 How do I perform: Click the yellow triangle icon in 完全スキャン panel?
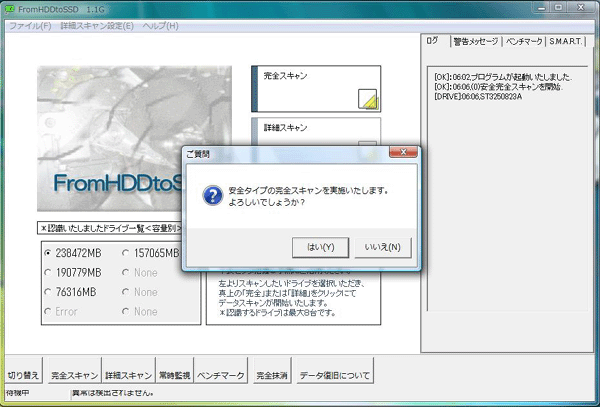(x=368, y=99)
